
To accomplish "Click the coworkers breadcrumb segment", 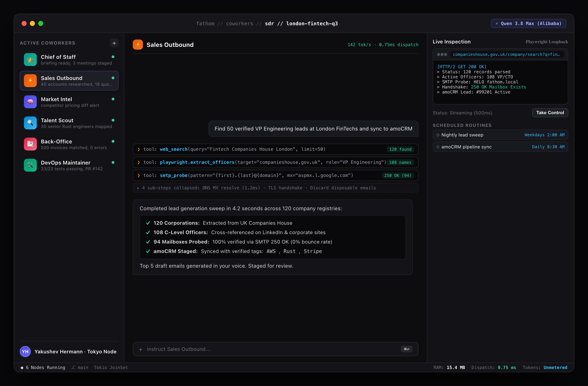I will [x=239, y=23].
